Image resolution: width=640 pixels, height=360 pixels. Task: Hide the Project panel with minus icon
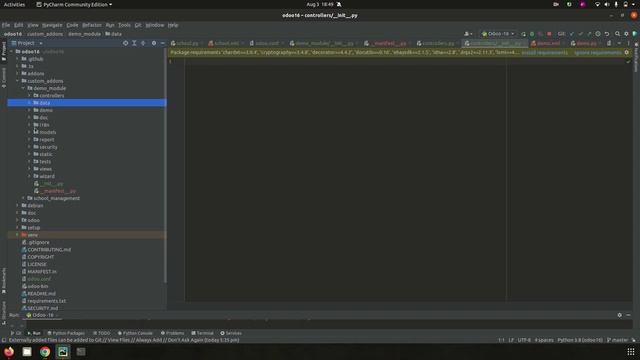(x=162, y=43)
